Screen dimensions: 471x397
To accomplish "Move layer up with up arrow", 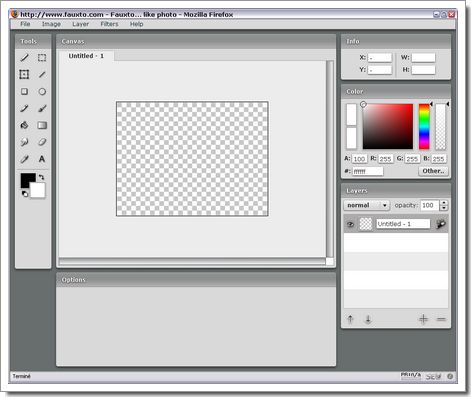I will tap(350, 319).
